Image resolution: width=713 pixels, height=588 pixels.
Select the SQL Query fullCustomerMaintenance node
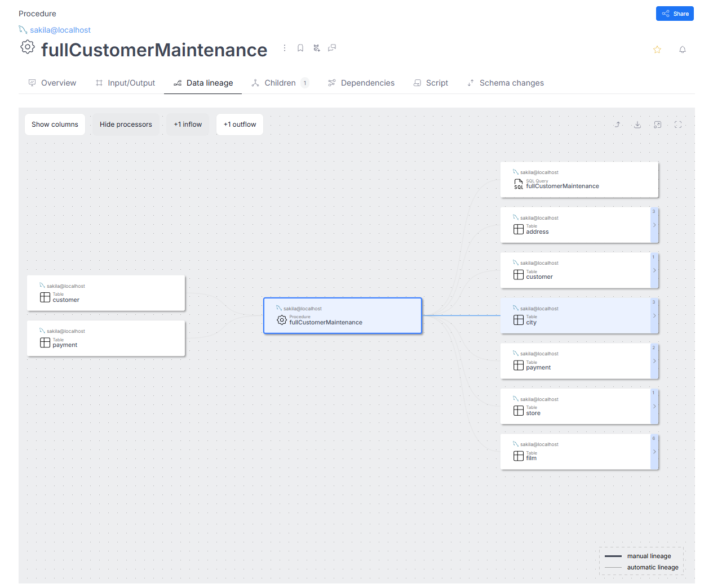[x=579, y=180]
